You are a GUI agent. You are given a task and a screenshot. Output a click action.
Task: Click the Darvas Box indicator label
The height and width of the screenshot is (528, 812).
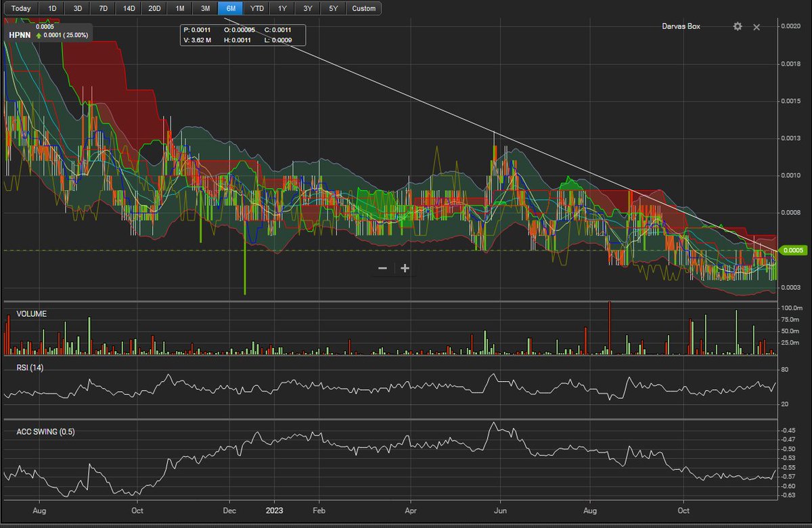coord(681,26)
